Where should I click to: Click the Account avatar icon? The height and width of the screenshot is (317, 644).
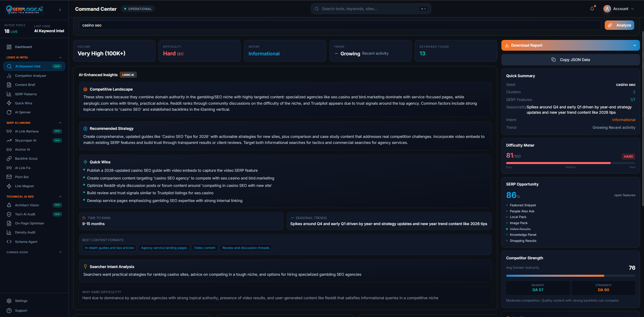607,9
